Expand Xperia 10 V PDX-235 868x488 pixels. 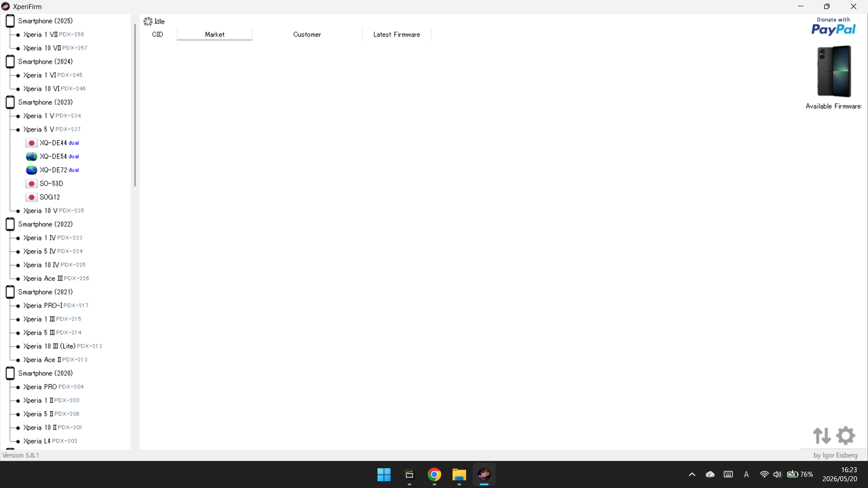pos(53,211)
